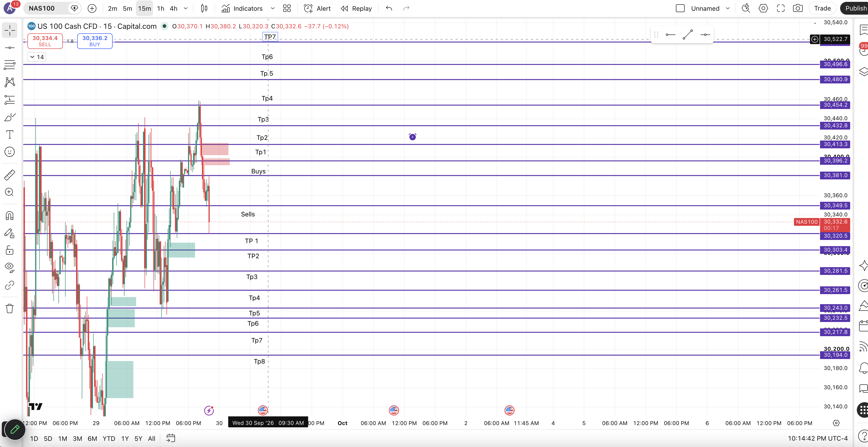This screenshot has width=868, height=447.
Task: Click the 30,336.2 BUY button
Action: (x=95, y=41)
